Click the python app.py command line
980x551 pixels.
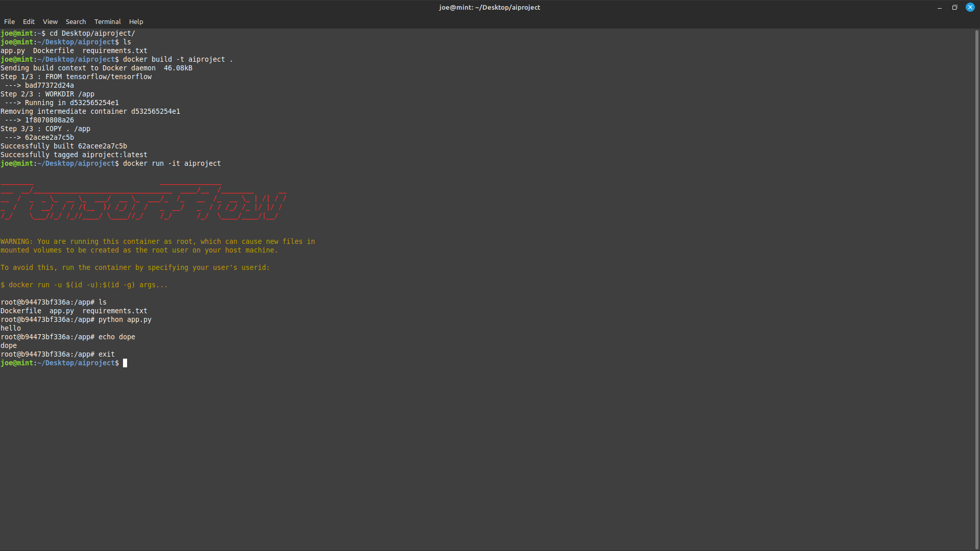tap(76, 319)
